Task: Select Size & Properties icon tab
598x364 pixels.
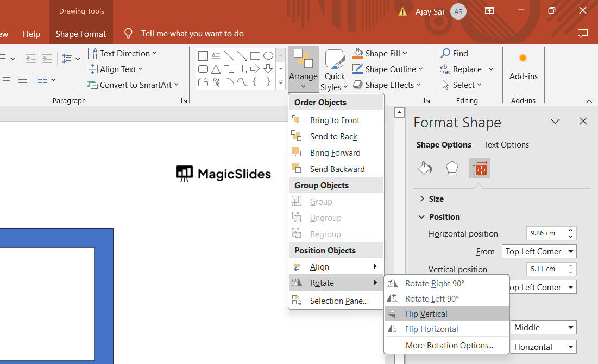Action: tap(480, 169)
